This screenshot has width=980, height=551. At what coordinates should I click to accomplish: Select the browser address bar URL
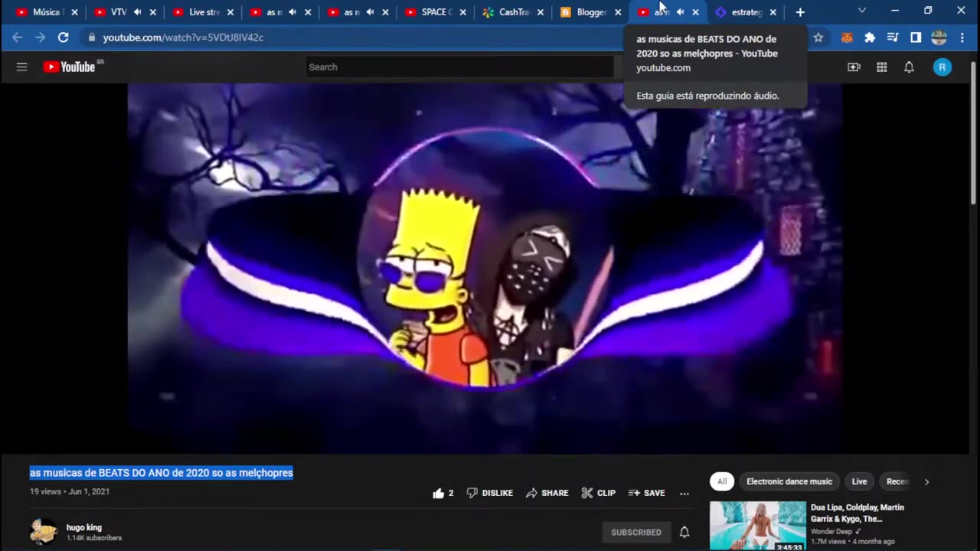[184, 37]
